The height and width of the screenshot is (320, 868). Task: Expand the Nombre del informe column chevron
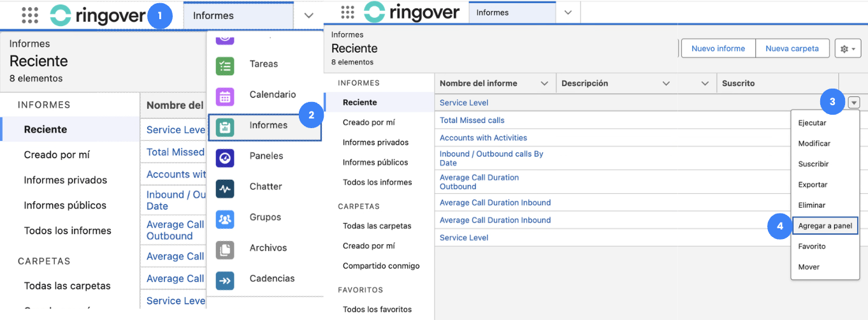tap(544, 84)
